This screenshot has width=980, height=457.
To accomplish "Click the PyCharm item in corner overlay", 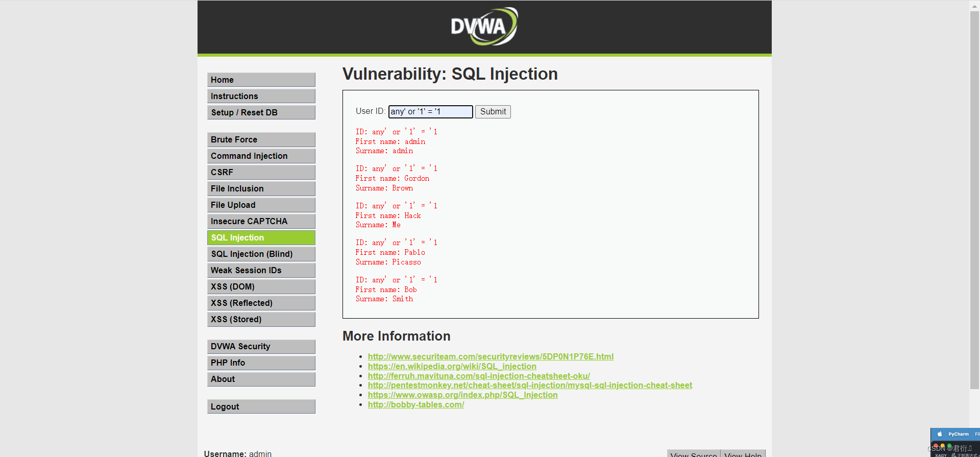I will (x=958, y=434).
